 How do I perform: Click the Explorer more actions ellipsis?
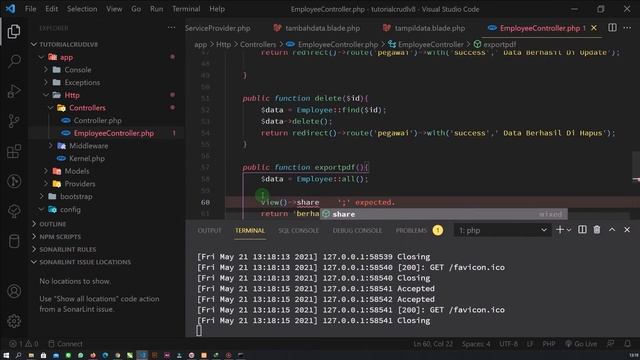point(171,28)
